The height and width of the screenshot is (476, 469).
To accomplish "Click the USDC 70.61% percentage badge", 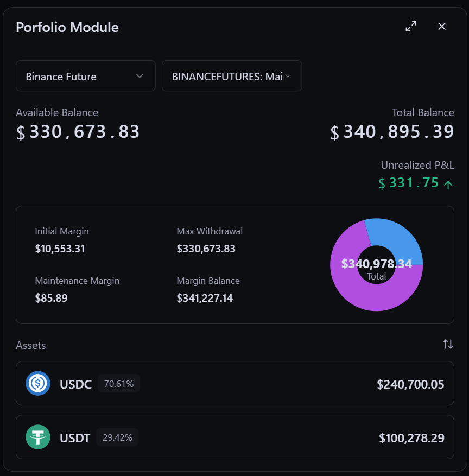I will click(119, 384).
